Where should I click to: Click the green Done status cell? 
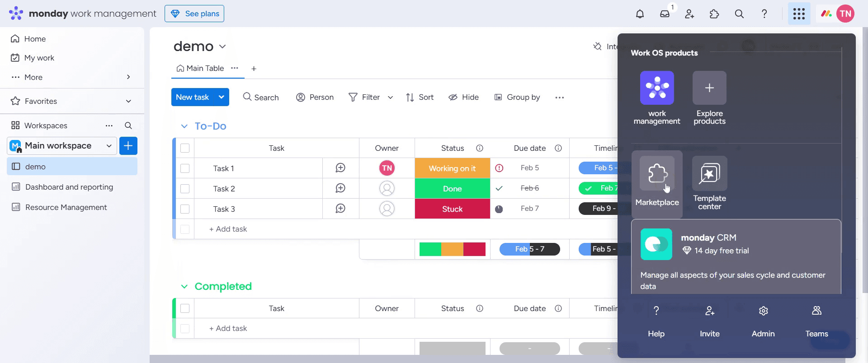[x=452, y=188]
